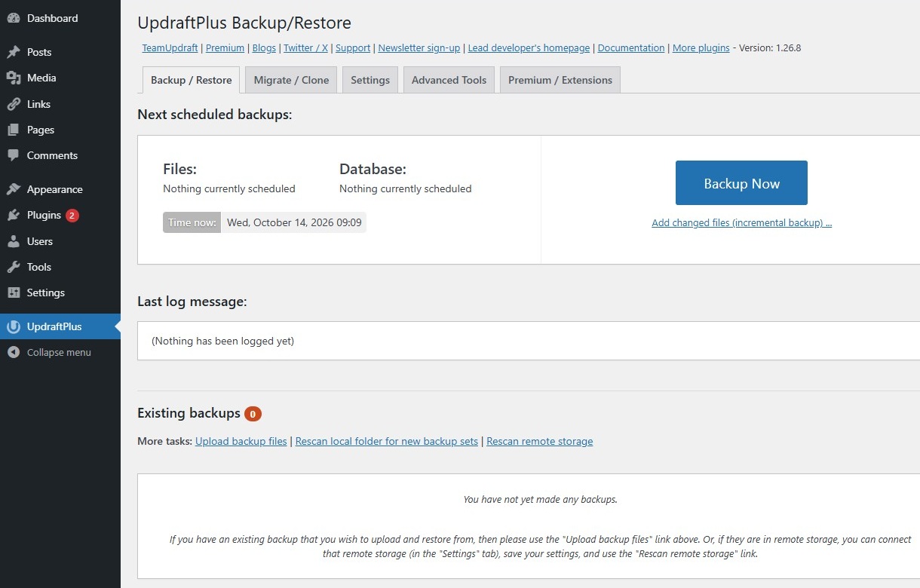Image resolution: width=920 pixels, height=588 pixels.
Task: Click the Existing backups count badge
Action: [253, 413]
